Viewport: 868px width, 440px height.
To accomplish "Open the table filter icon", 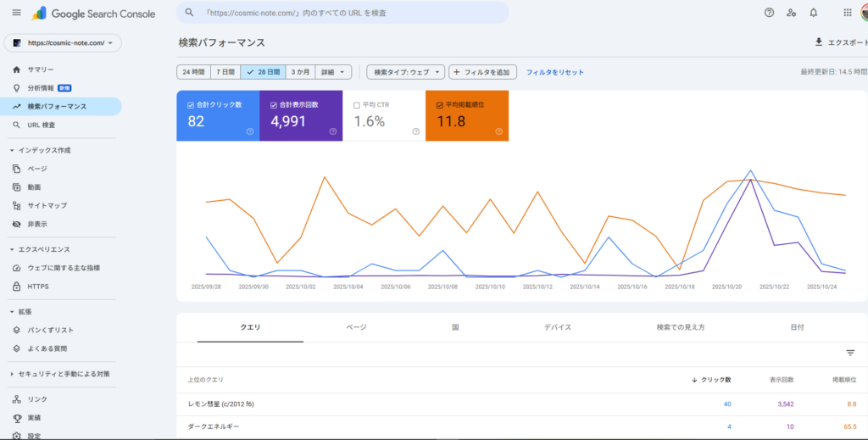I will [x=850, y=353].
